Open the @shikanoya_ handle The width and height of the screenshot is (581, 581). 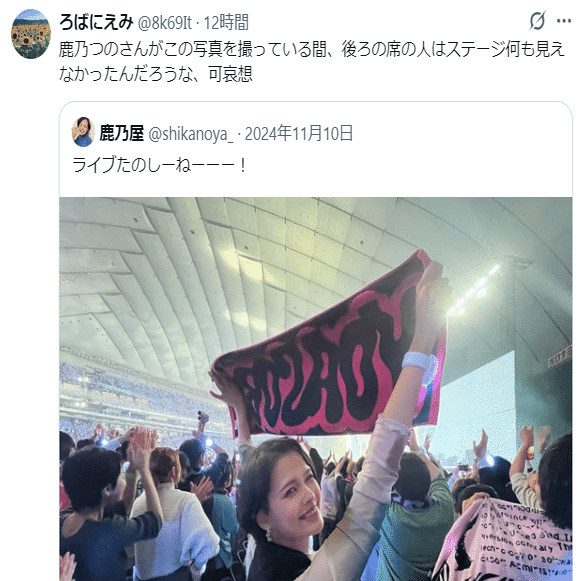point(191,134)
